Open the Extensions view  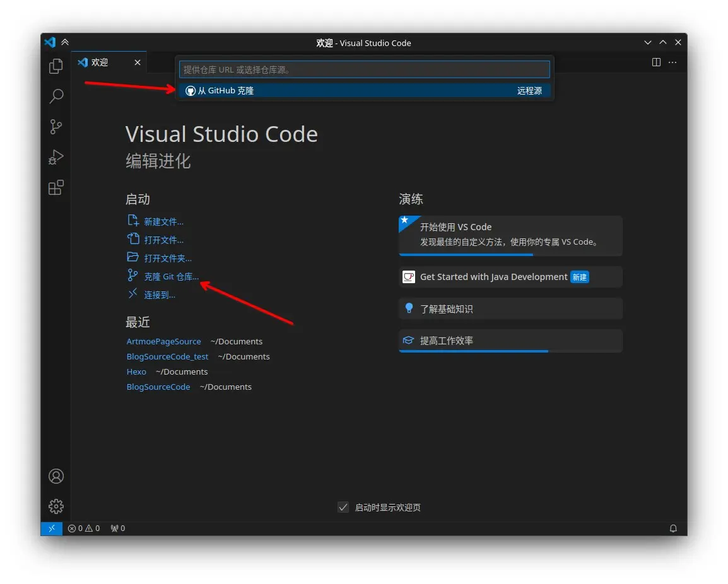[56, 187]
